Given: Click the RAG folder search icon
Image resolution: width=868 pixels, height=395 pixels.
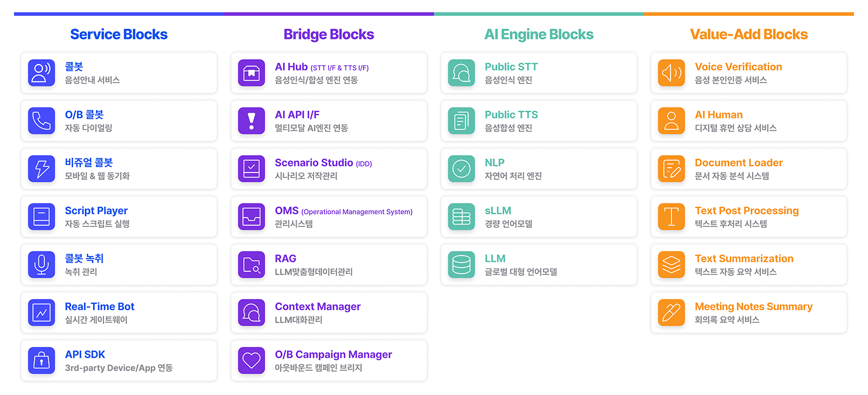Looking at the screenshot, I should point(251,265).
